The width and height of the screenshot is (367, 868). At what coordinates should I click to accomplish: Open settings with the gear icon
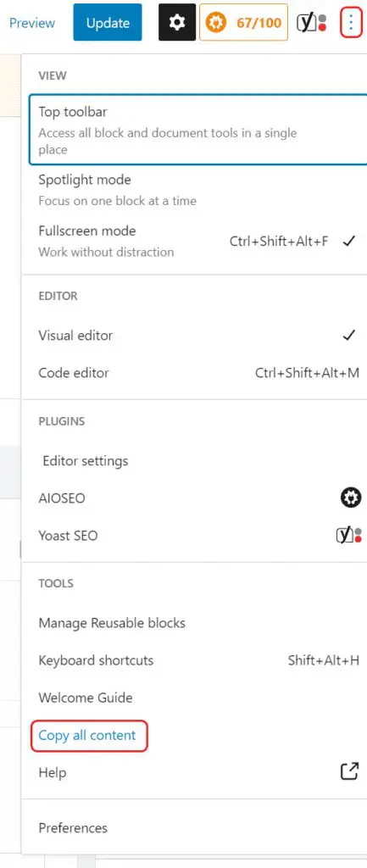click(x=177, y=23)
